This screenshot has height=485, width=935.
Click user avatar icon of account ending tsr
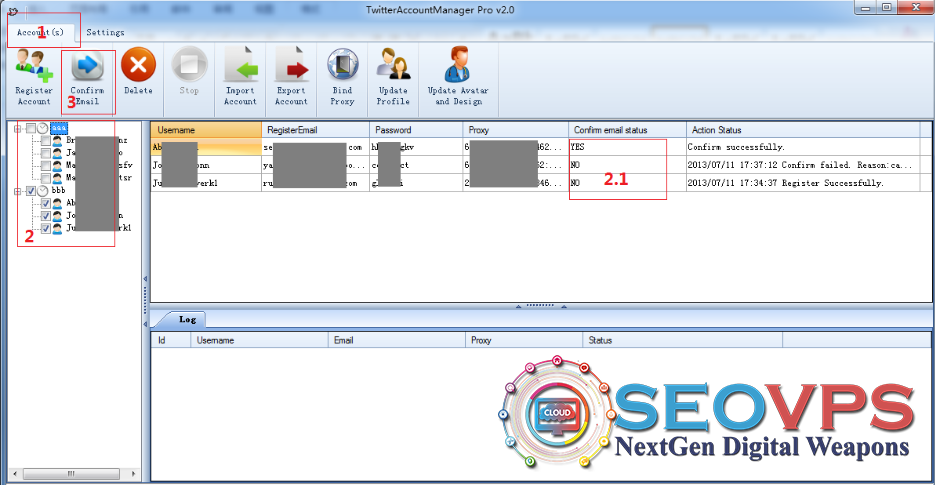57,178
